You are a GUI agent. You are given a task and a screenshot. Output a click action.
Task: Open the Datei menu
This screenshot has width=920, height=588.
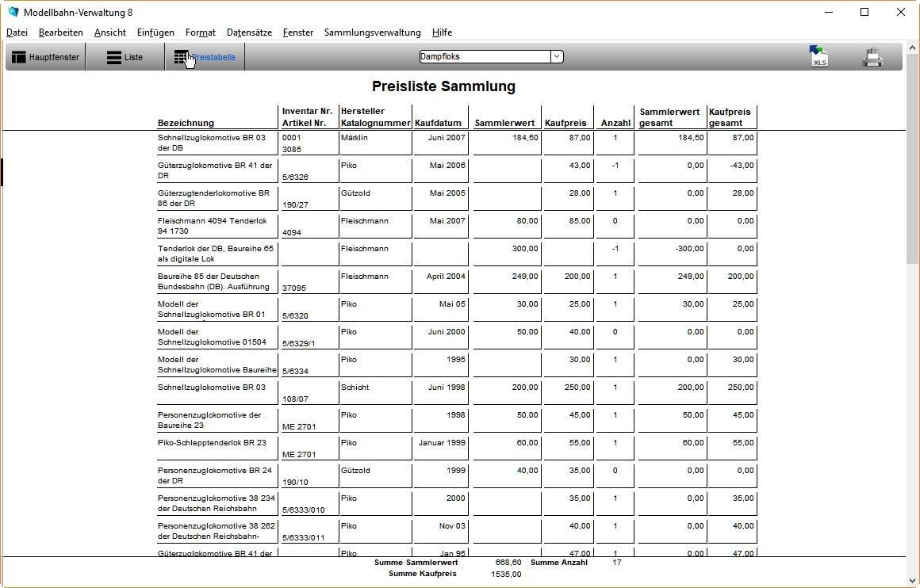[x=17, y=32]
